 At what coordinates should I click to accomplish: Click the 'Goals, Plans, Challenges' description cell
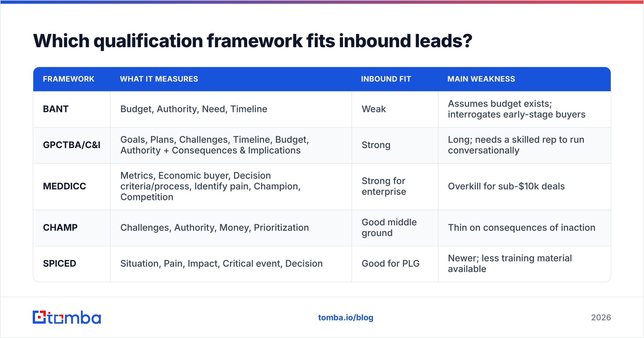click(231, 145)
